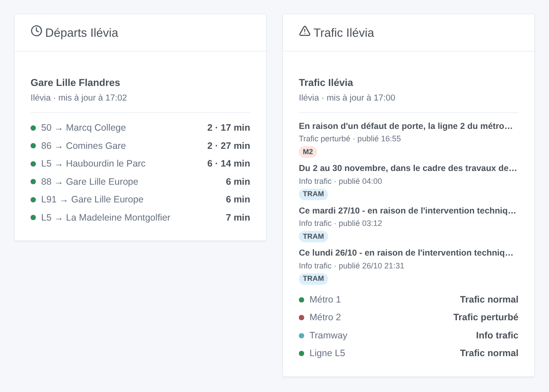Click the TRAM badge under the lundi 26/10 notice
This screenshot has width=549, height=392.
(313, 279)
